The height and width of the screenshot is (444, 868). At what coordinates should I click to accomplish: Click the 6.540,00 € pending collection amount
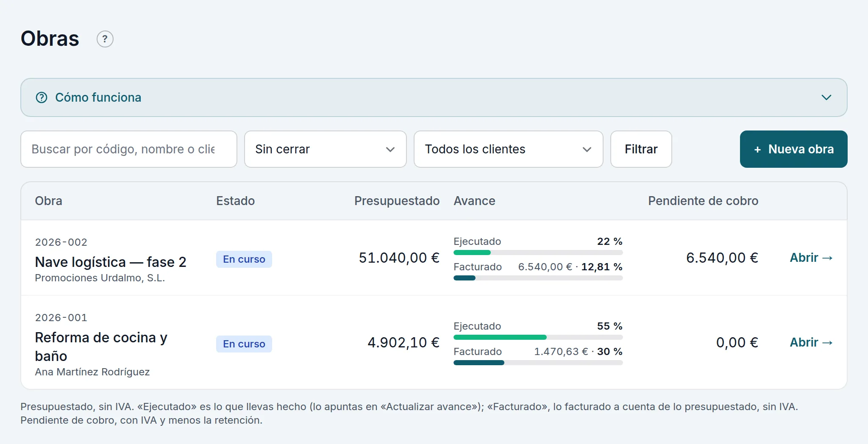tap(722, 258)
